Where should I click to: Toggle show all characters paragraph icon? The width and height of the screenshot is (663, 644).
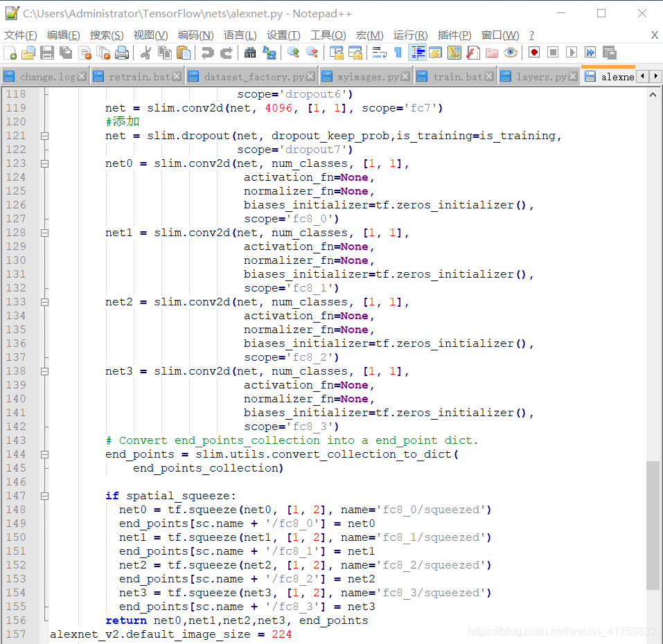click(397, 52)
